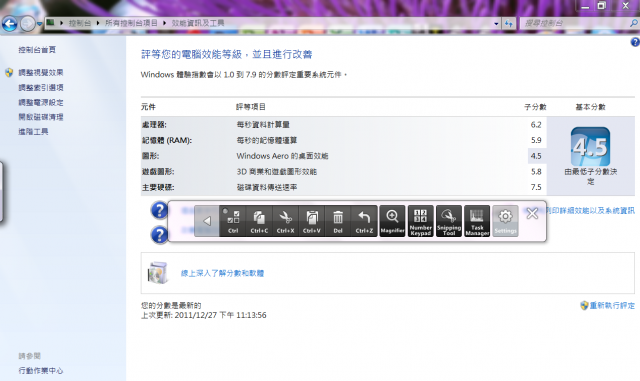Open 調整索引選項 in sidebar

pyautogui.click(x=41, y=87)
